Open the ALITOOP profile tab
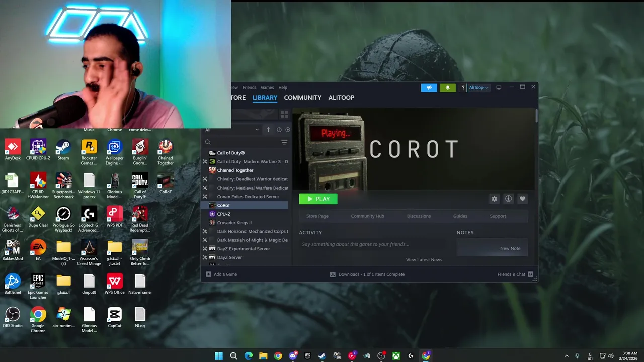The height and width of the screenshot is (362, 644). pyautogui.click(x=341, y=98)
